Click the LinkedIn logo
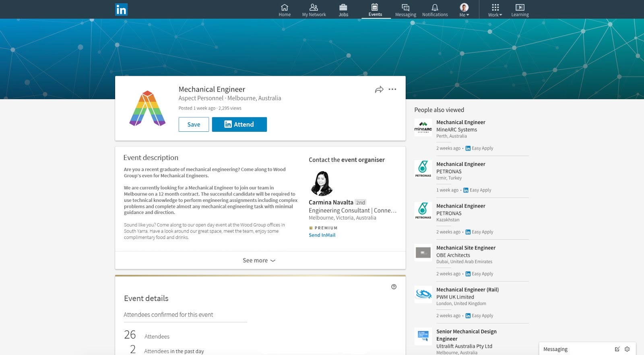Image resolution: width=644 pixels, height=355 pixels. click(x=121, y=9)
